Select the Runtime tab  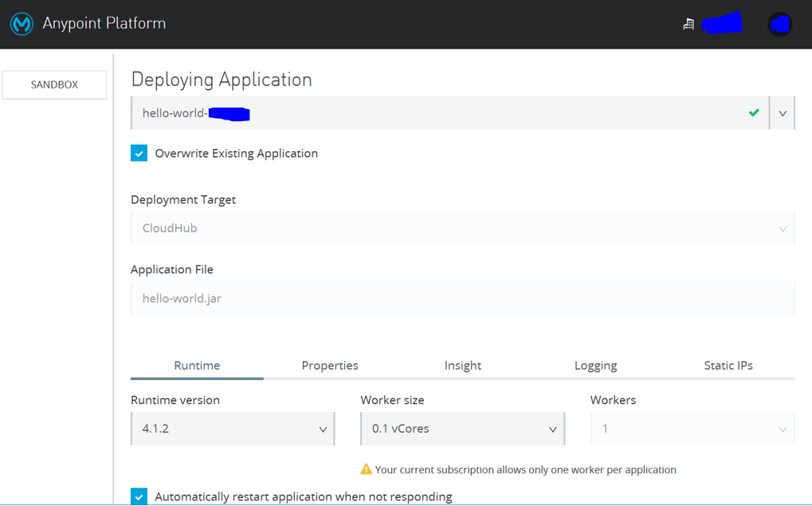pyautogui.click(x=197, y=366)
